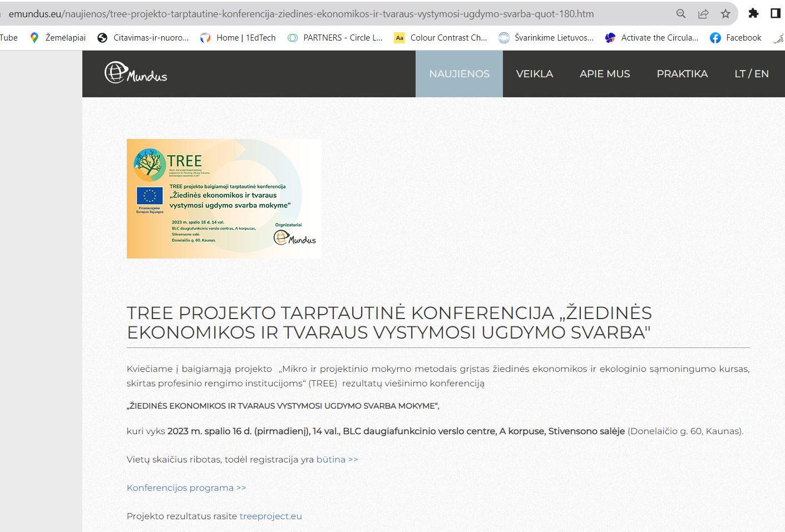Click the text 'Projekto rezultatus rasite'
This screenshot has height=532, width=785.
click(x=182, y=516)
